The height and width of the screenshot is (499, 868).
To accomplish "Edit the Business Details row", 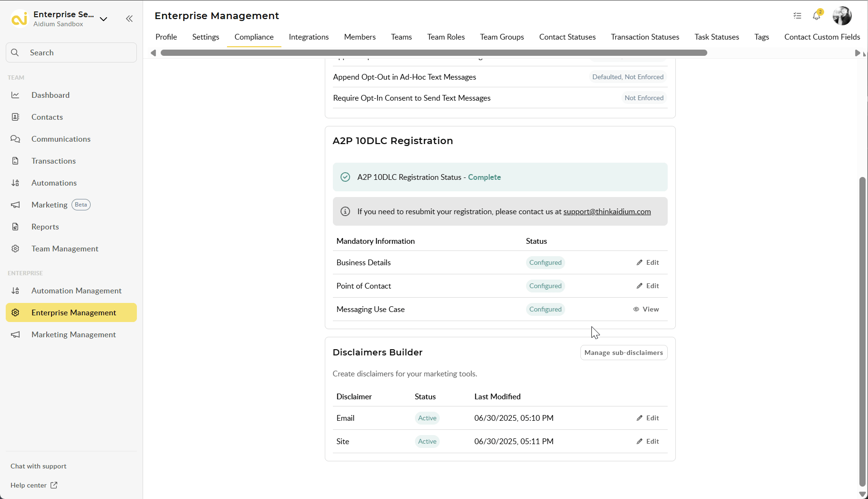I will pyautogui.click(x=648, y=262).
